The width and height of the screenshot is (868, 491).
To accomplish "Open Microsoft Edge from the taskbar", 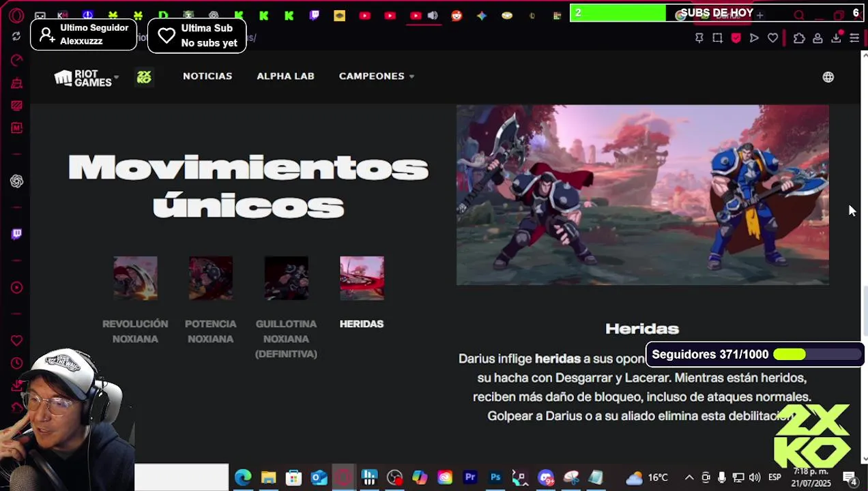I will point(243,477).
